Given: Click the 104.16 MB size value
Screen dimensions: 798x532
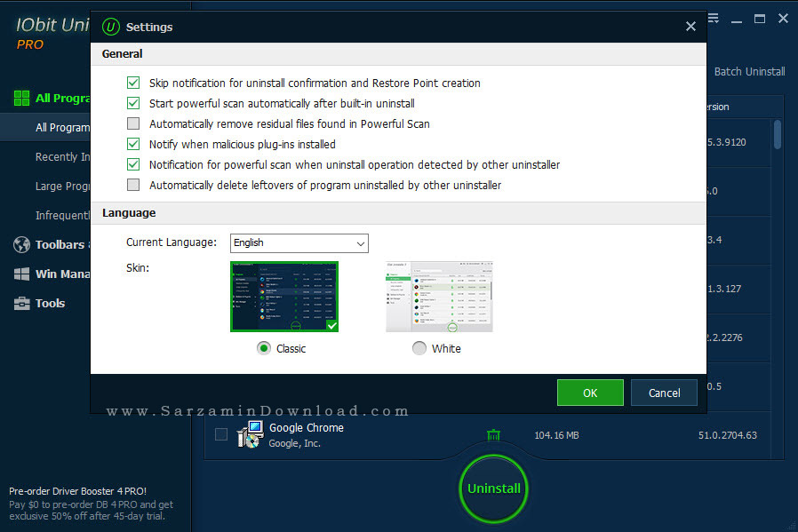Looking at the screenshot, I should point(557,435).
